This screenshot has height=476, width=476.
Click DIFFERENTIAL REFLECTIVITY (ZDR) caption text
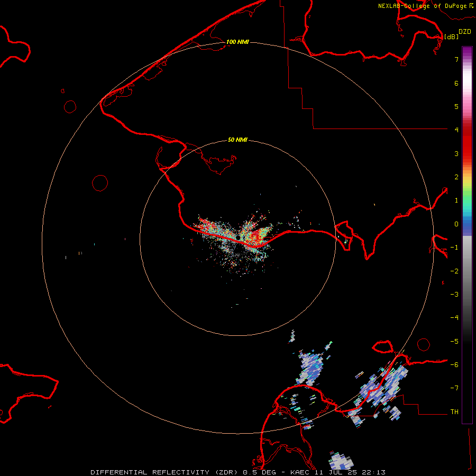165,472
